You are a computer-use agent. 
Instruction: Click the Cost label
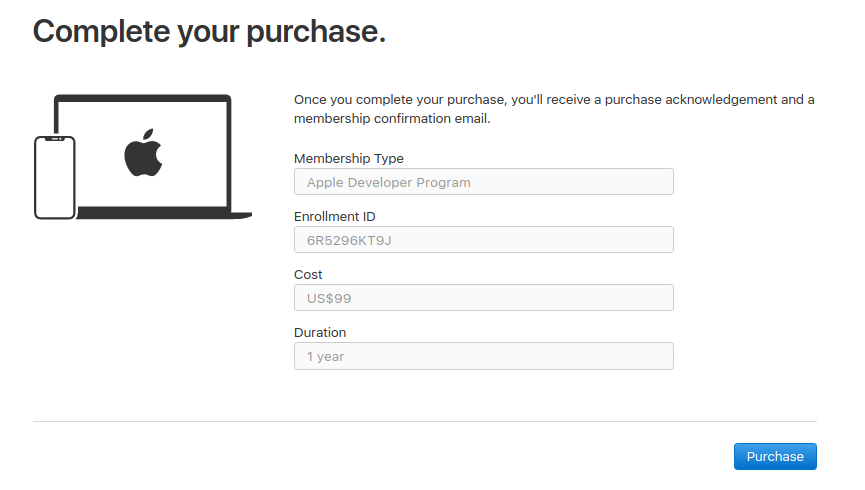pyautogui.click(x=308, y=274)
